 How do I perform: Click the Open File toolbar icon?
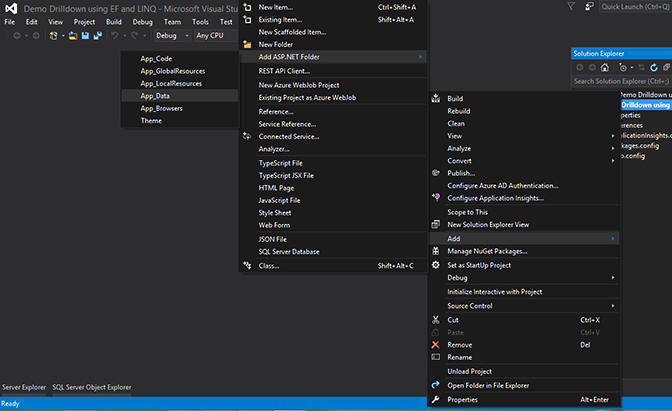tap(73, 36)
